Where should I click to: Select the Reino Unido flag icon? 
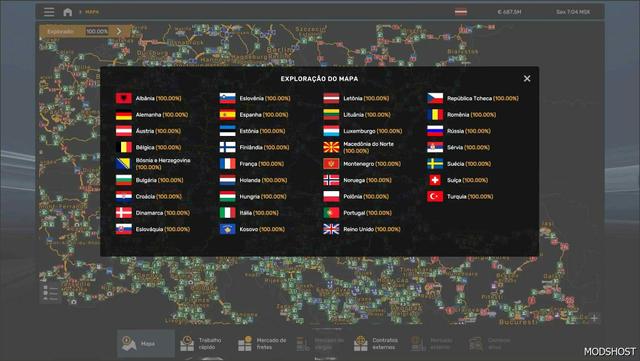[x=331, y=229]
